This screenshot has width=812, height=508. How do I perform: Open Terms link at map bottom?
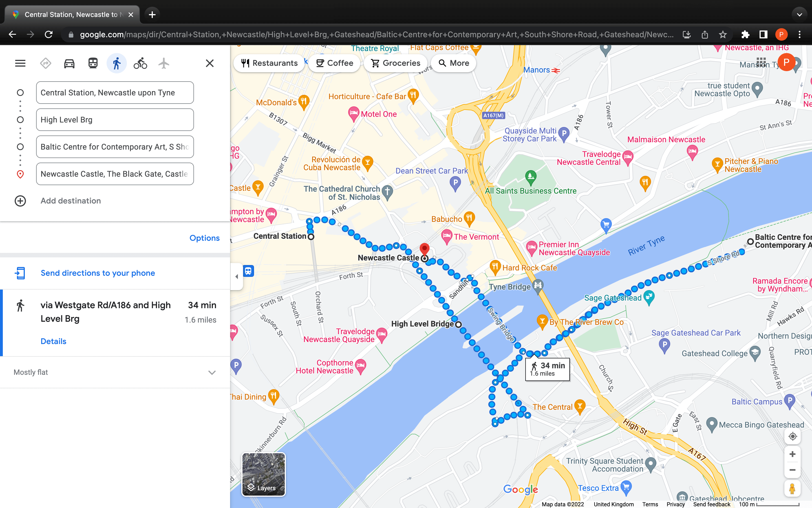click(650, 504)
